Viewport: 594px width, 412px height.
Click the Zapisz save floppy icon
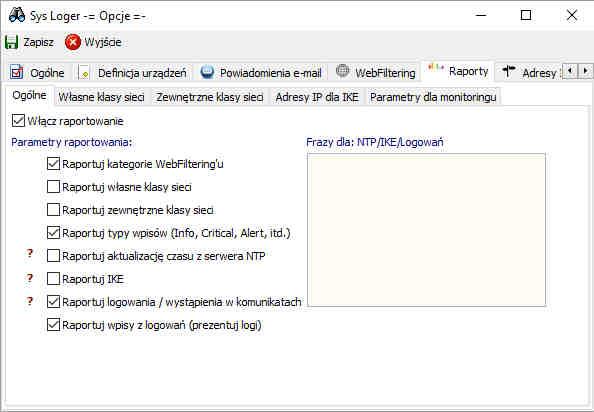11,42
